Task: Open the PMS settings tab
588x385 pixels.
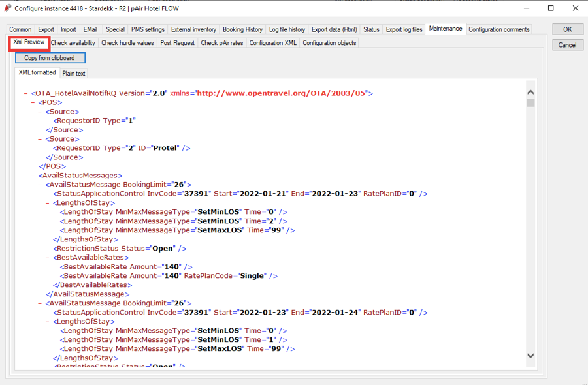Action: tap(148, 29)
